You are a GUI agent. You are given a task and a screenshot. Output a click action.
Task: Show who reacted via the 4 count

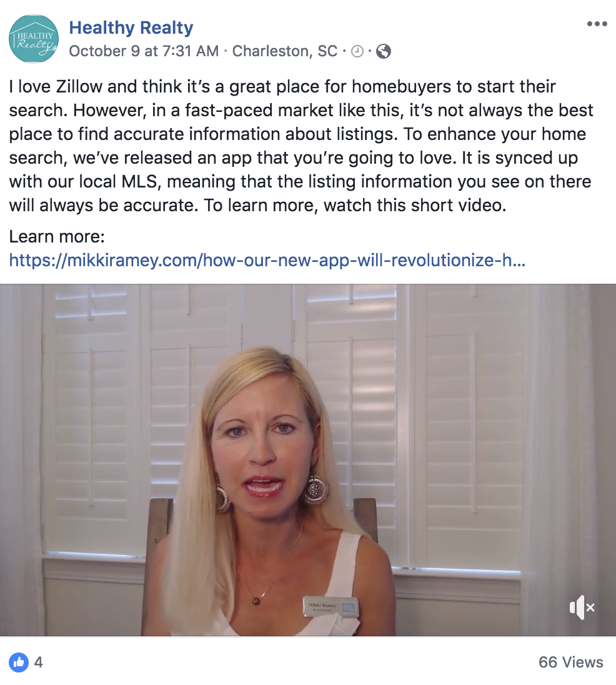38,662
